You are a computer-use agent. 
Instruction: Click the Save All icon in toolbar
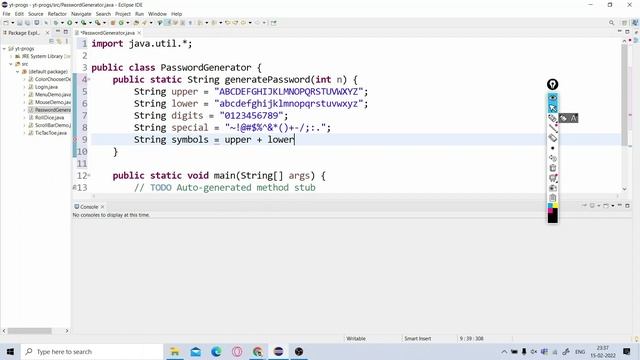click(27, 23)
